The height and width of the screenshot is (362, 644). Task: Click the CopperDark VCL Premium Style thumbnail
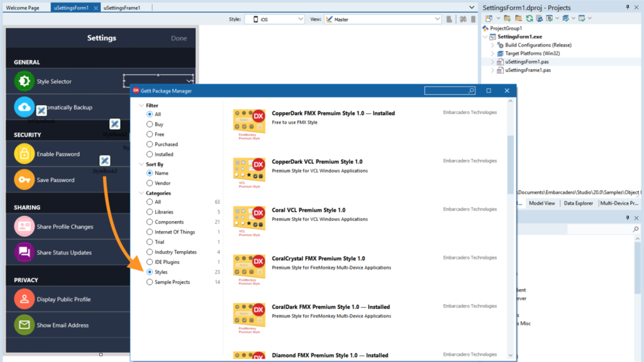tap(249, 173)
